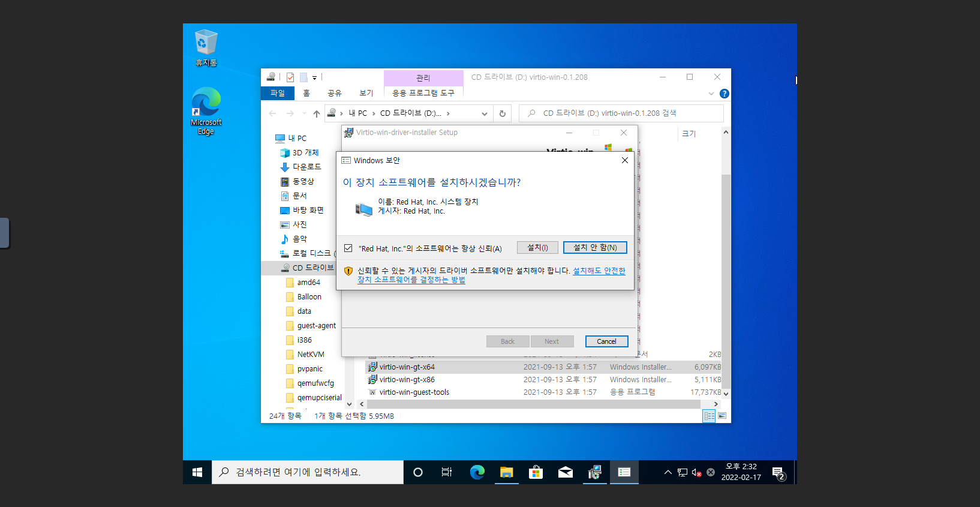
Task: Switch Explorer to details view icon
Action: (x=709, y=416)
